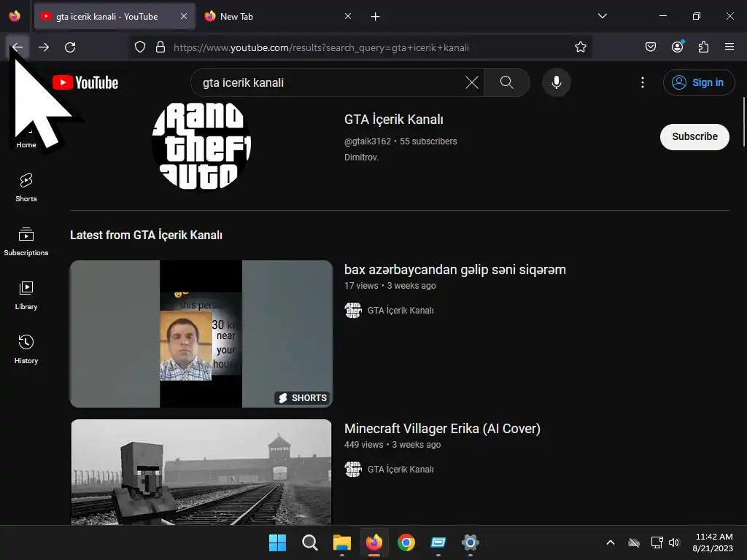Click the Dimitrov. channel description
Screen dimensions: 747x560
click(x=362, y=157)
